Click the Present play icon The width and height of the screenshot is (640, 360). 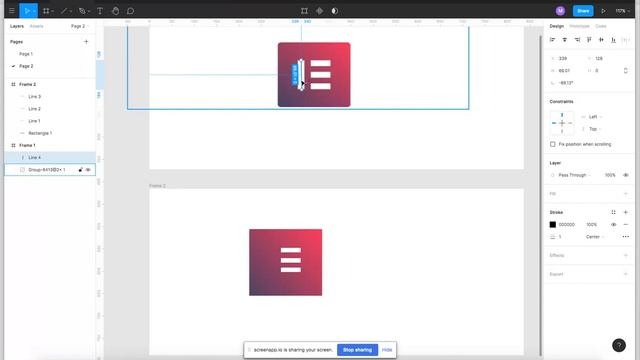click(603, 11)
